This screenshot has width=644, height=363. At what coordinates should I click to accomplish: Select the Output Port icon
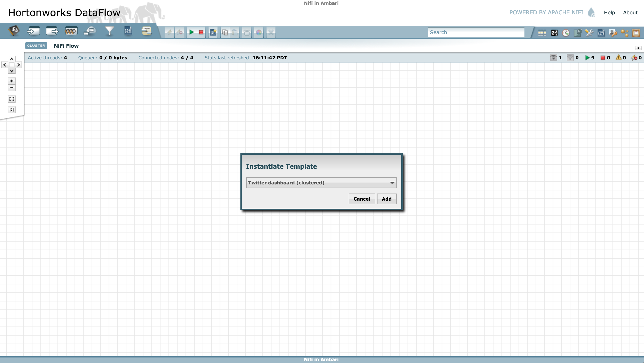[52, 31]
